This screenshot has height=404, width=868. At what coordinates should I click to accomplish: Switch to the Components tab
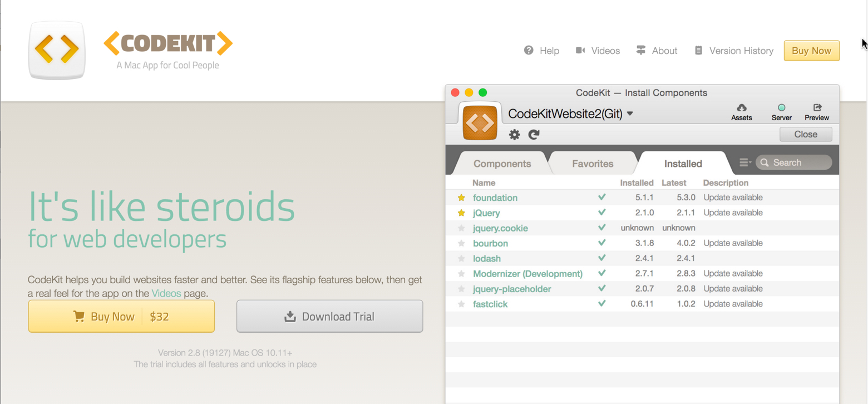(x=502, y=164)
